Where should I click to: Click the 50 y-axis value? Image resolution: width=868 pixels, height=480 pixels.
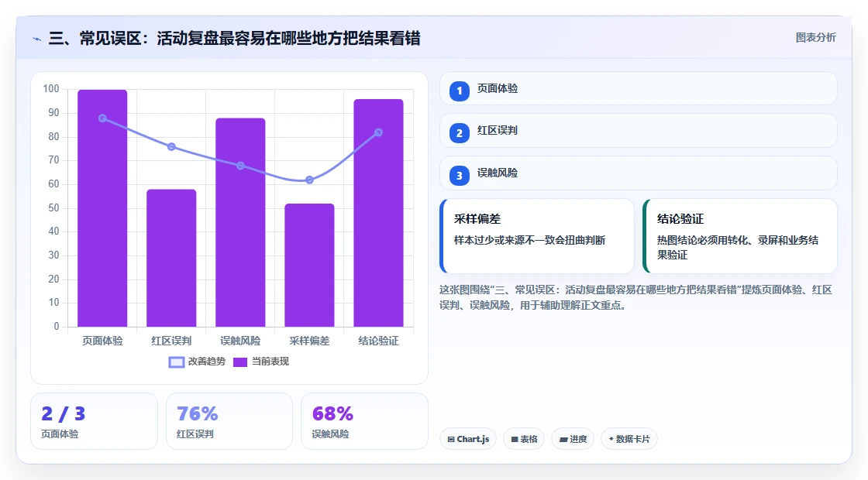[x=53, y=208]
